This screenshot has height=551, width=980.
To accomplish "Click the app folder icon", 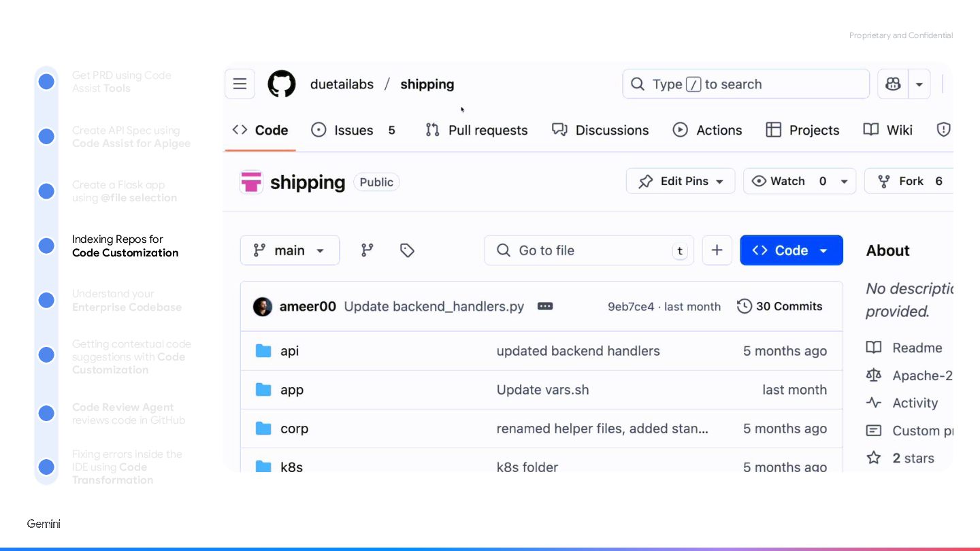I will pyautogui.click(x=263, y=390).
